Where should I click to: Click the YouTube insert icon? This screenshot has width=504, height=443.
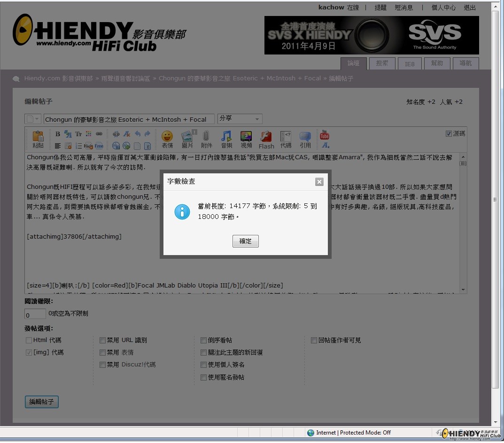325,135
